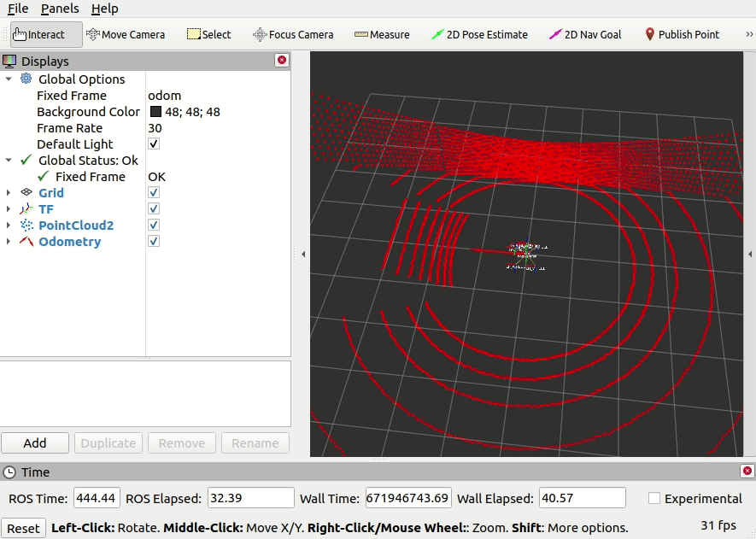Viewport: 756px width, 539px height.
Task: Click the Reset button
Action: [x=23, y=528]
